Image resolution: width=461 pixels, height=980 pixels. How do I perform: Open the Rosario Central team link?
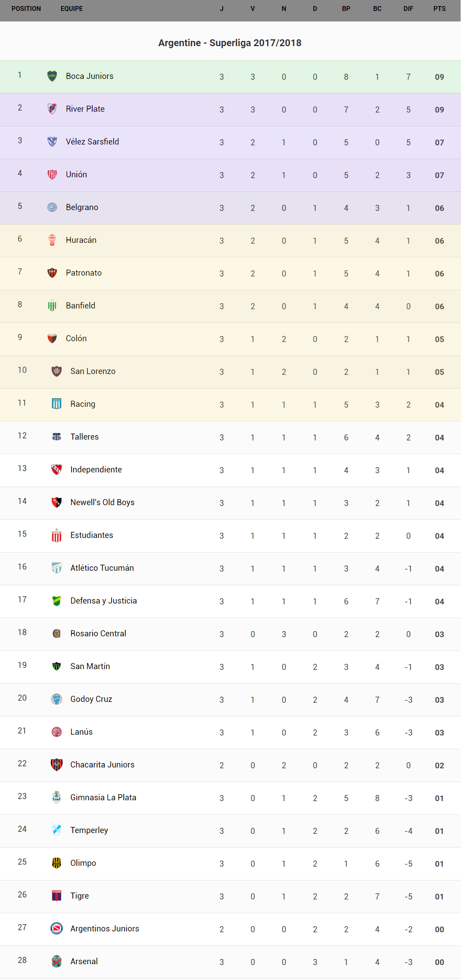coord(98,633)
